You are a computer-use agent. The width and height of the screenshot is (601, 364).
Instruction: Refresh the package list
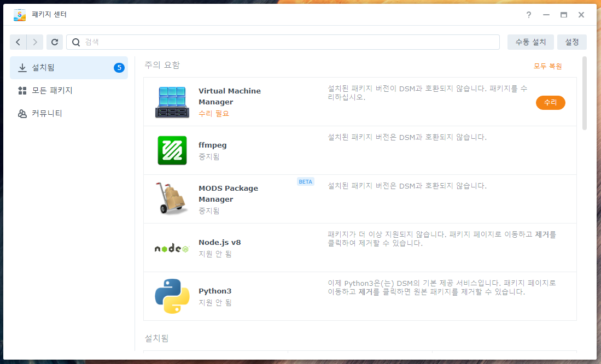[55, 42]
